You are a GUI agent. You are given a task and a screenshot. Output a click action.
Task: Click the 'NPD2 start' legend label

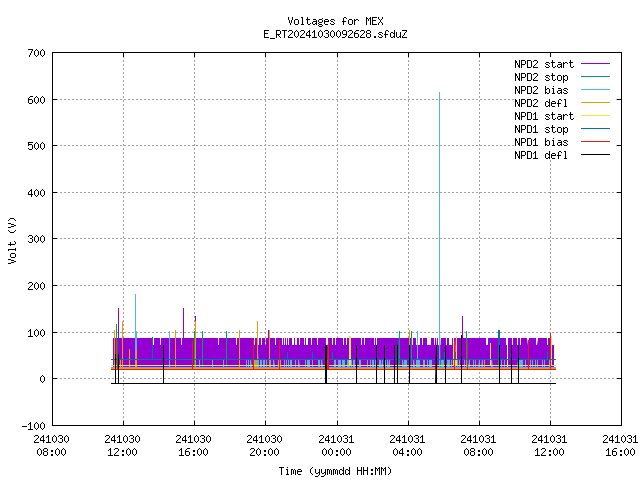[544, 64]
